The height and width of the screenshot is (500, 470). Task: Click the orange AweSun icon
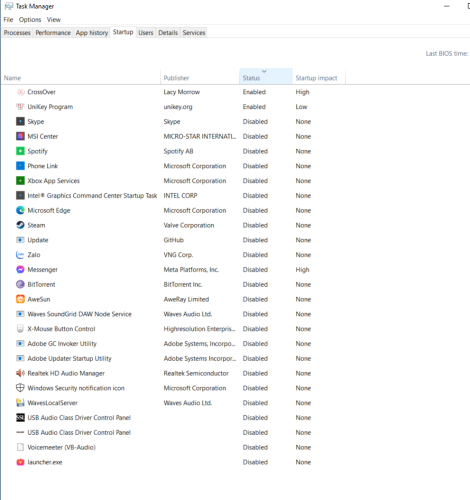tap(20, 299)
